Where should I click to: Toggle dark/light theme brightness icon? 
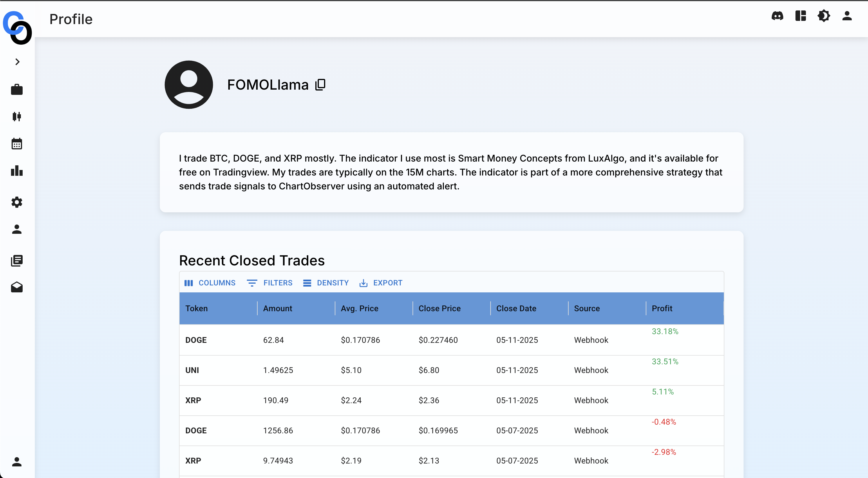tap(824, 16)
